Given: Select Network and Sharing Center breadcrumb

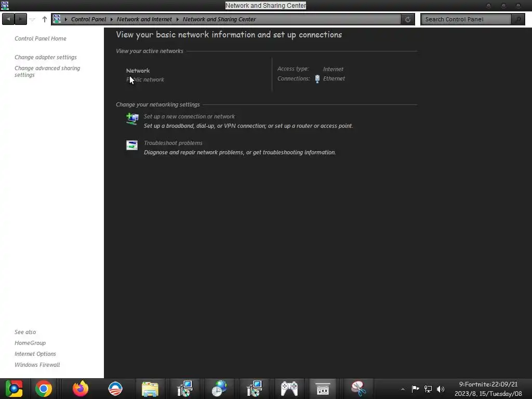Looking at the screenshot, I should pyautogui.click(x=219, y=19).
